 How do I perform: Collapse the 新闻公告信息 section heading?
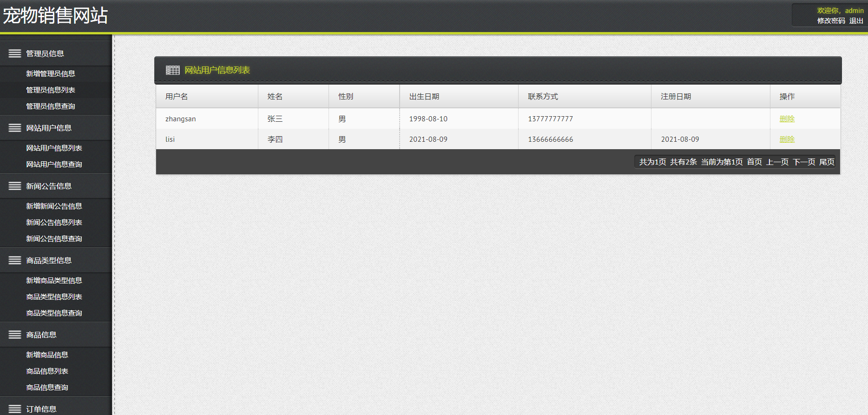pyautogui.click(x=49, y=186)
